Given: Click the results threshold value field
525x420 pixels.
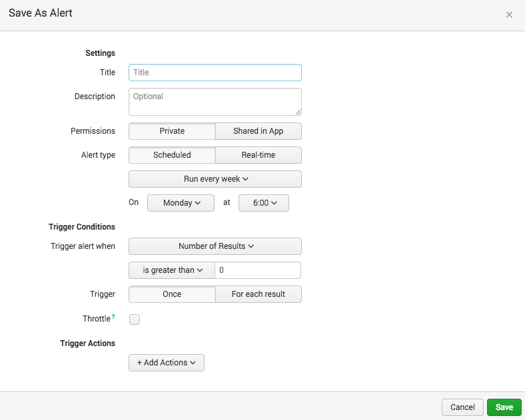Looking at the screenshot, I should [x=257, y=270].
